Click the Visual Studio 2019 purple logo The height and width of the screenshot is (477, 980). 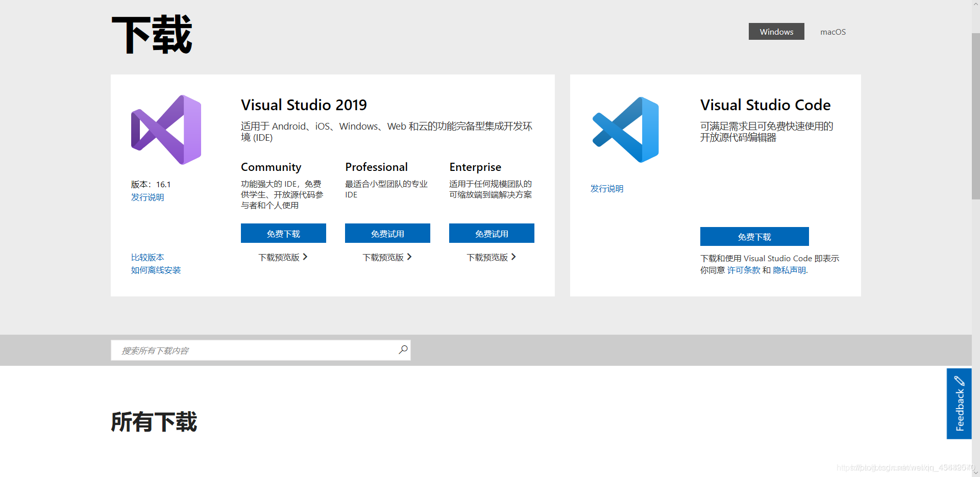coord(166,130)
